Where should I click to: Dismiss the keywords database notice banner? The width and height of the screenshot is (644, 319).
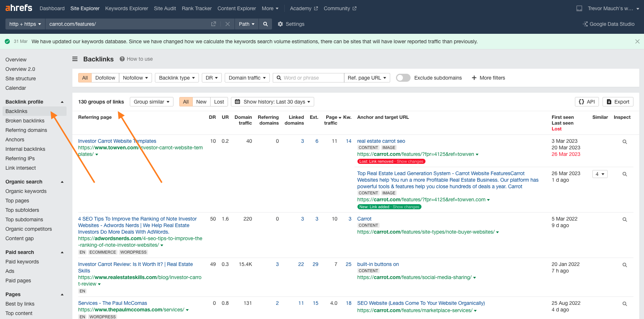[x=637, y=41]
